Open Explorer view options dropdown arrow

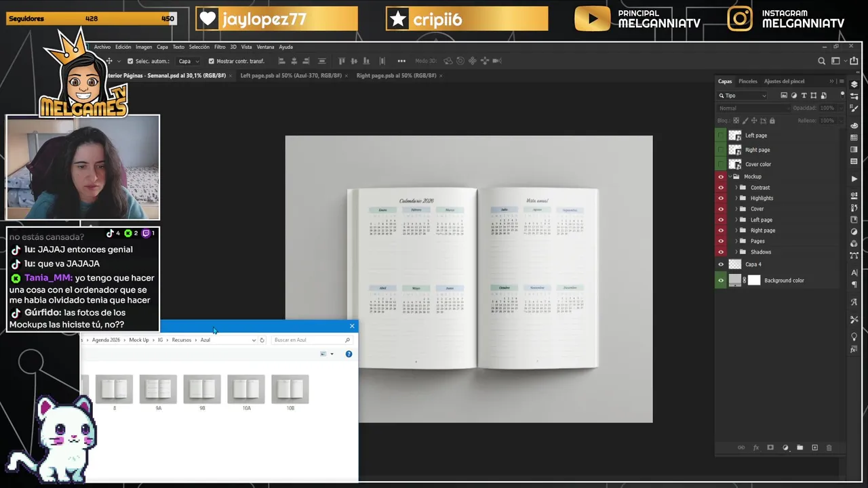332,354
